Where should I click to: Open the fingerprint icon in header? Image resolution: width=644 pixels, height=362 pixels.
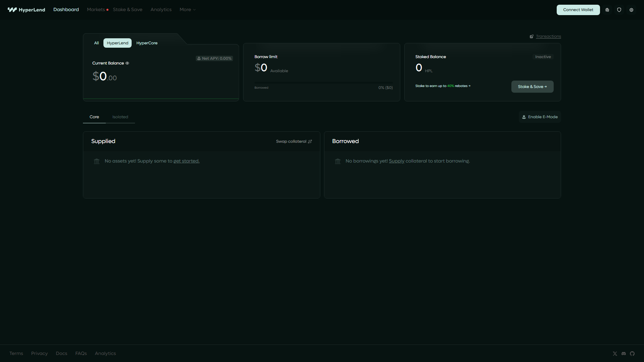607,10
